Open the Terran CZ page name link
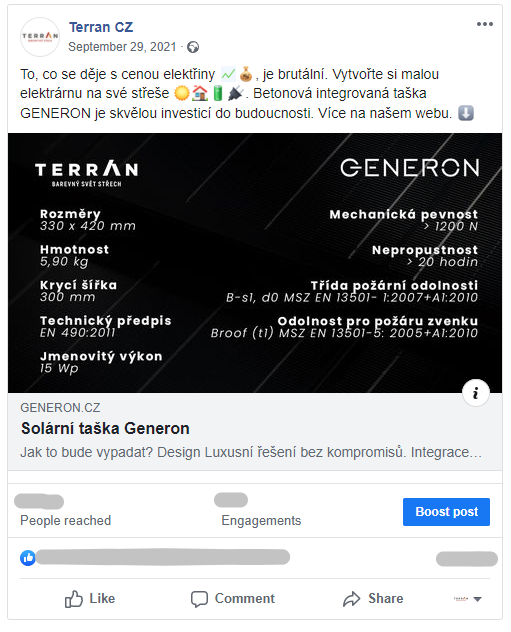Screen dimensions: 511x632 (101, 27)
